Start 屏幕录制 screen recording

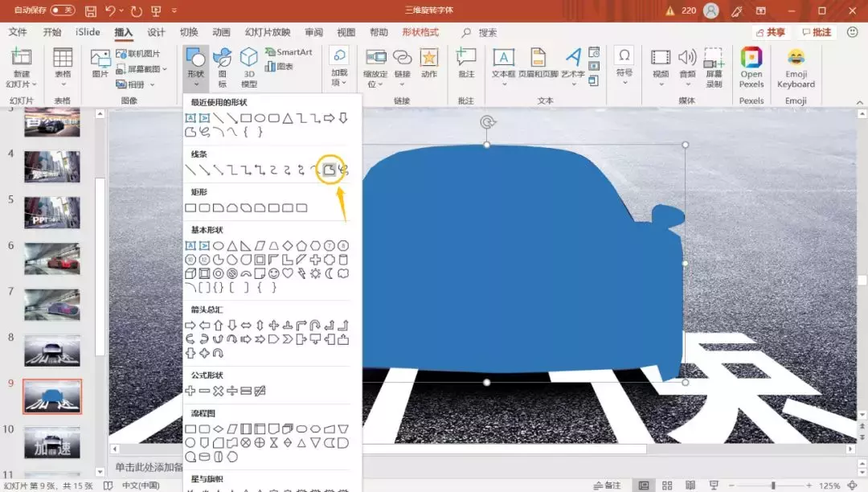714,68
